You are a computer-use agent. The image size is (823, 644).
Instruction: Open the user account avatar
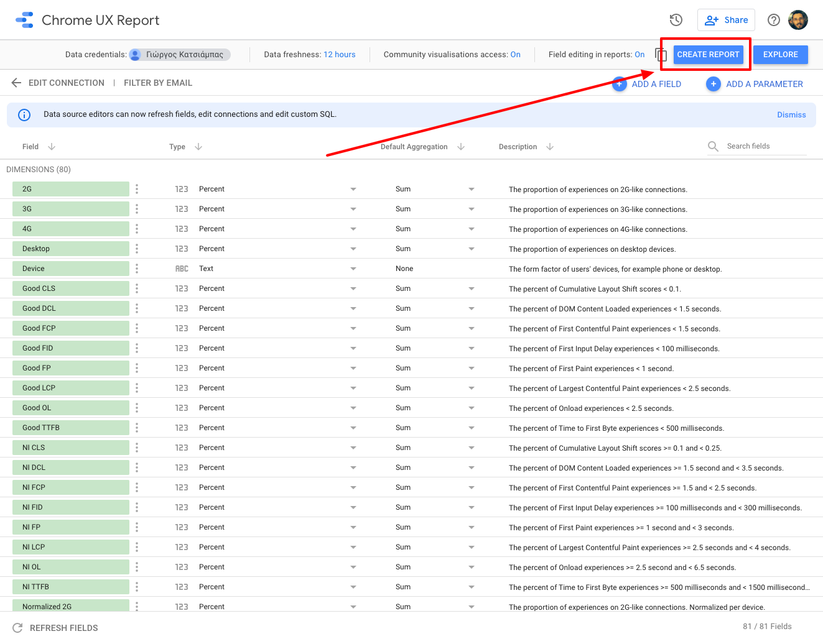[x=798, y=20]
